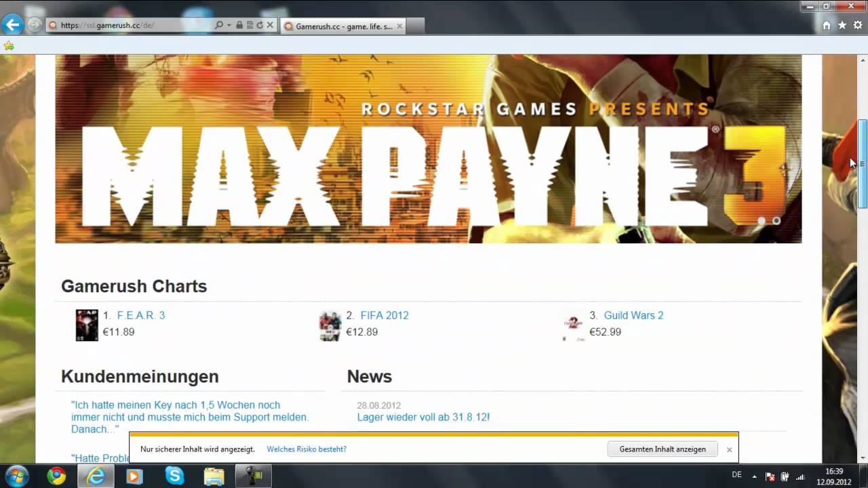
Task: Open the 'Hatte Proble' customer review link
Action: pos(100,458)
